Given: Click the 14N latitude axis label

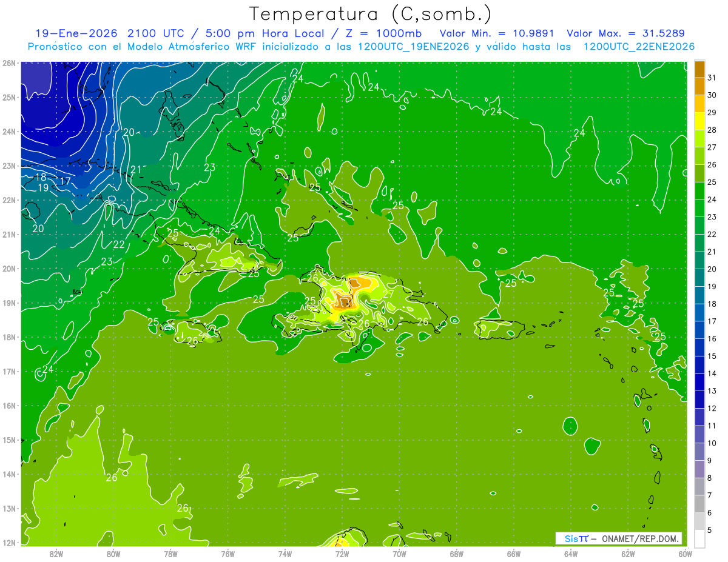Looking at the screenshot, I should point(9,474).
